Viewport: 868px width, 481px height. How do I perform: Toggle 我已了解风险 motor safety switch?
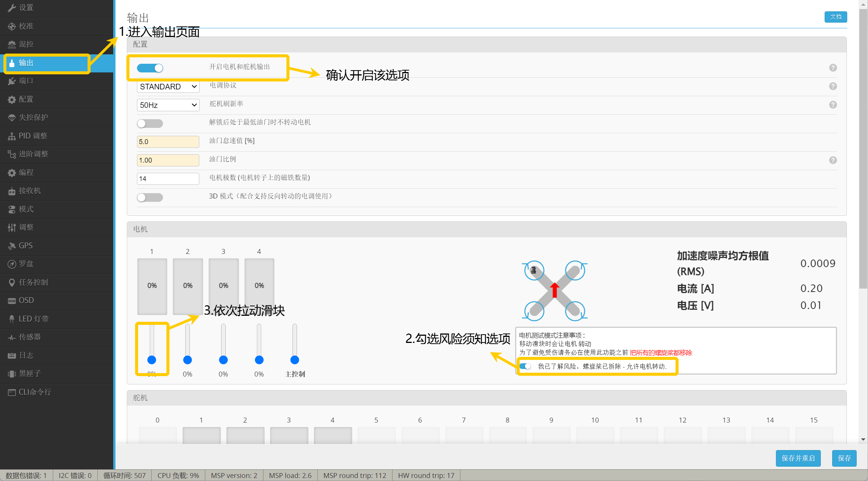coord(525,366)
